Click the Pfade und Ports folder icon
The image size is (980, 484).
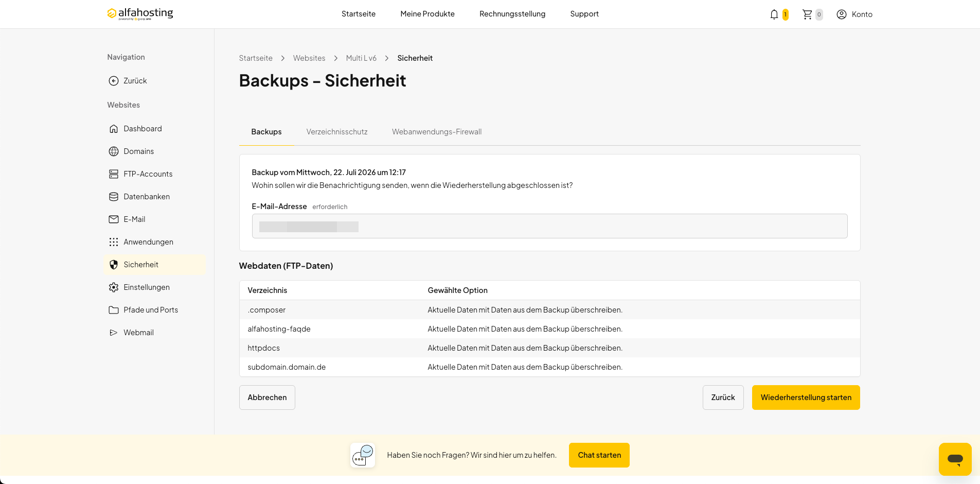coord(114,310)
